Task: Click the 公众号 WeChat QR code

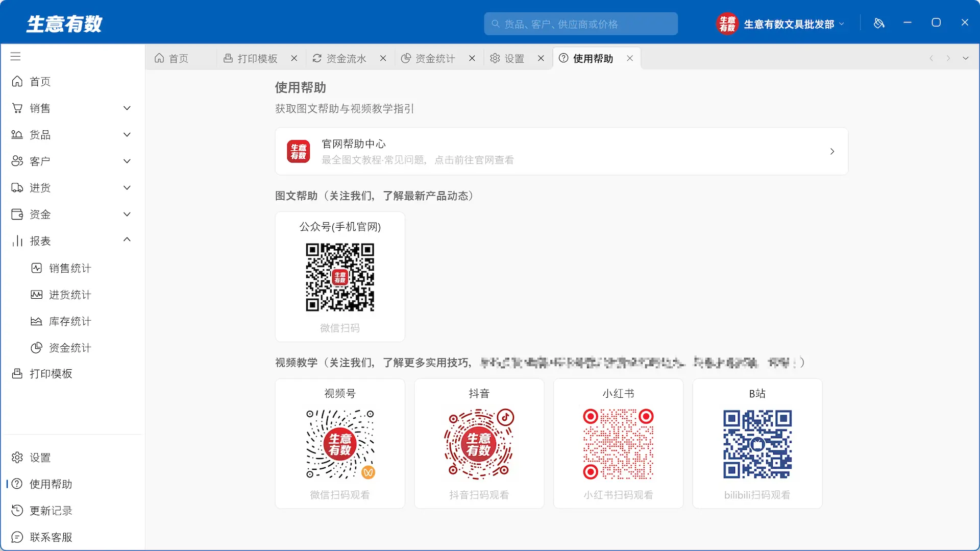Action: tap(340, 277)
